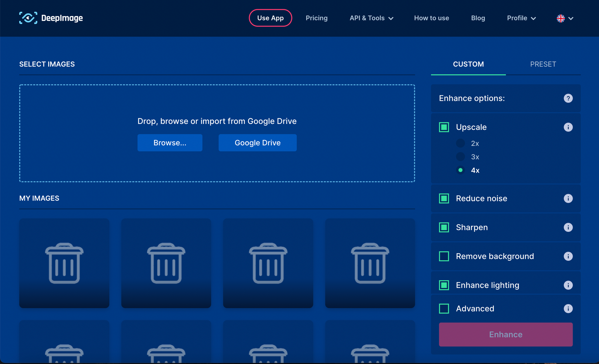Click the dashed image drop zone text
The image size is (599, 364).
tap(217, 121)
